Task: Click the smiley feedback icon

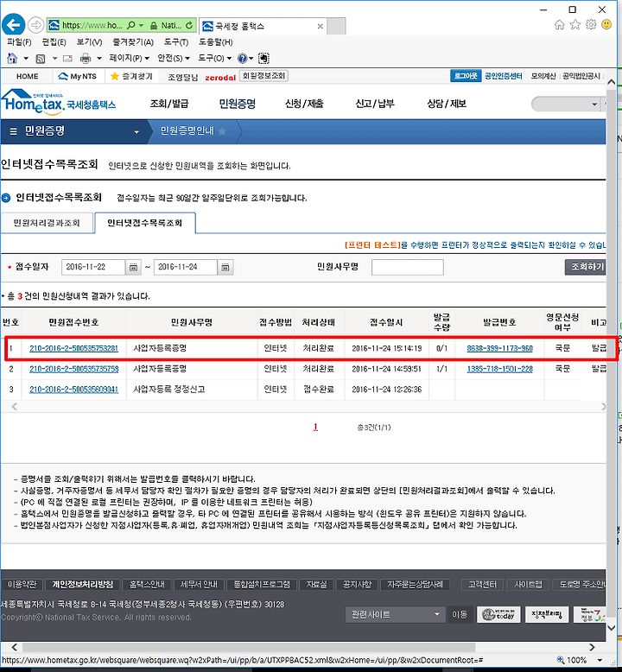Action: click(606, 24)
